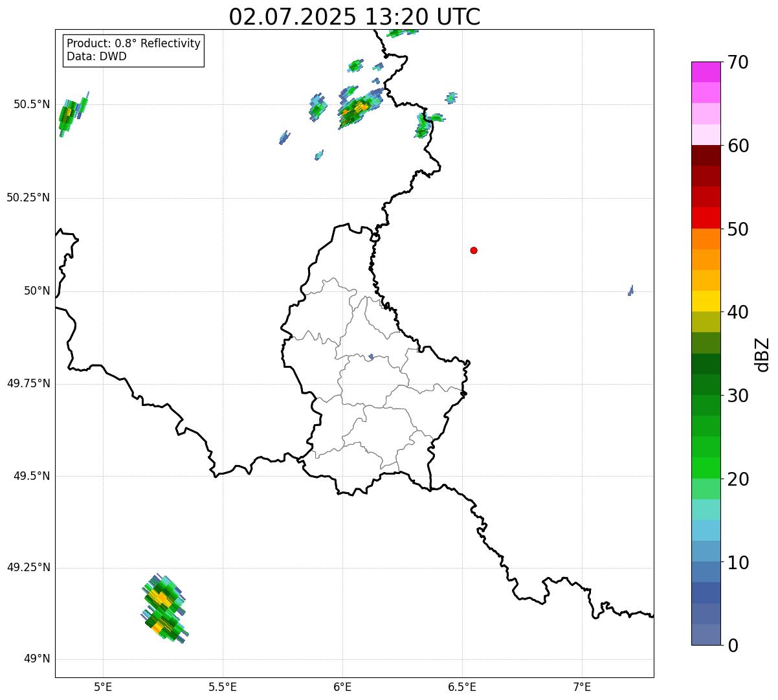Click the 49.5°N latitude label
Image resolution: width=778 pixels, height=700 pixels.
tap(32, 476)
